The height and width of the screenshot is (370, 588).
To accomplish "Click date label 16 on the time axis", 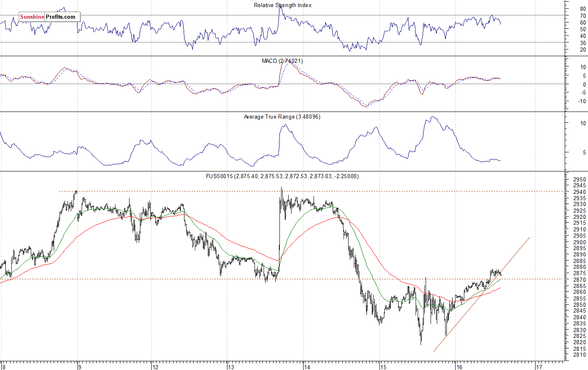I will point(459,367).
